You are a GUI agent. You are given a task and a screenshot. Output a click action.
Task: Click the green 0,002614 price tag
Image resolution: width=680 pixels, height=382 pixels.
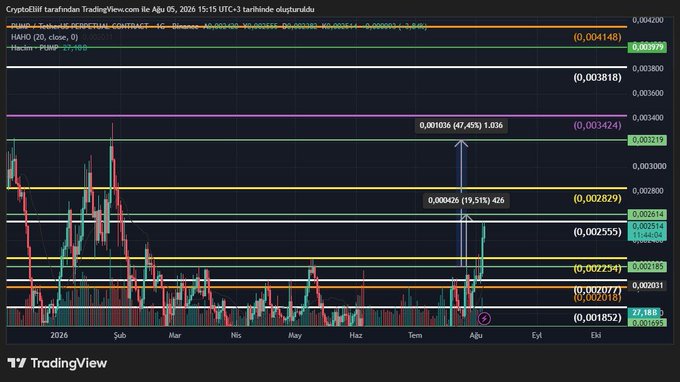[647, 214]
